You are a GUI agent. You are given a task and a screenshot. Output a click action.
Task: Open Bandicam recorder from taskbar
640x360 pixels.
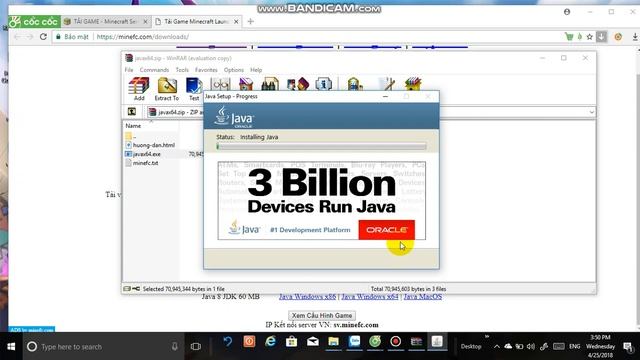(x=396, y=342)
